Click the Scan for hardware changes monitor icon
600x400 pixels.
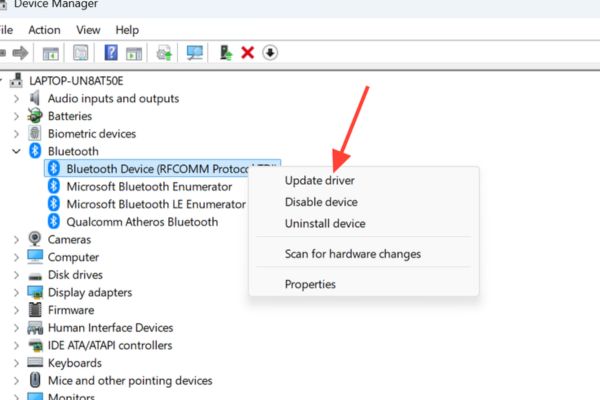pyautogui.click(x=195, y=53)
